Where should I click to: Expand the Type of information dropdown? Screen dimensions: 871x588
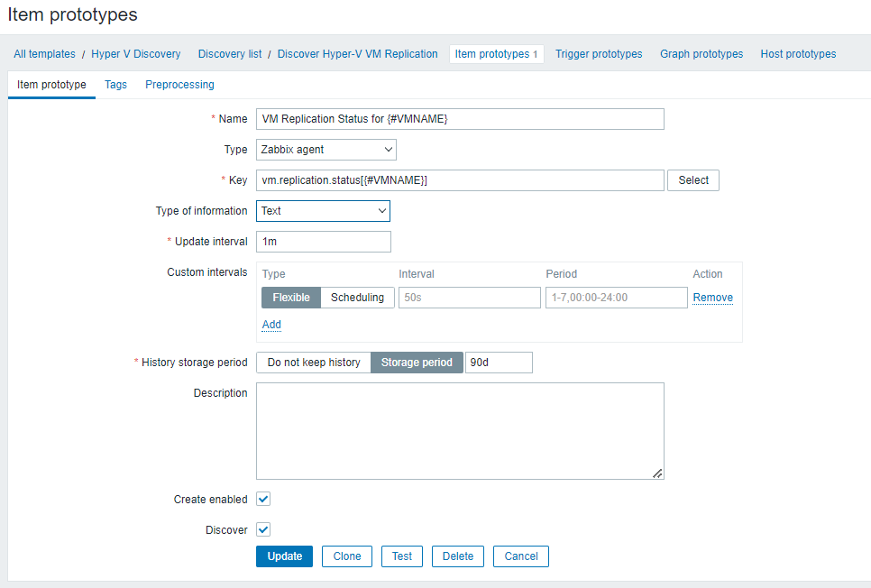coord(323,211)
